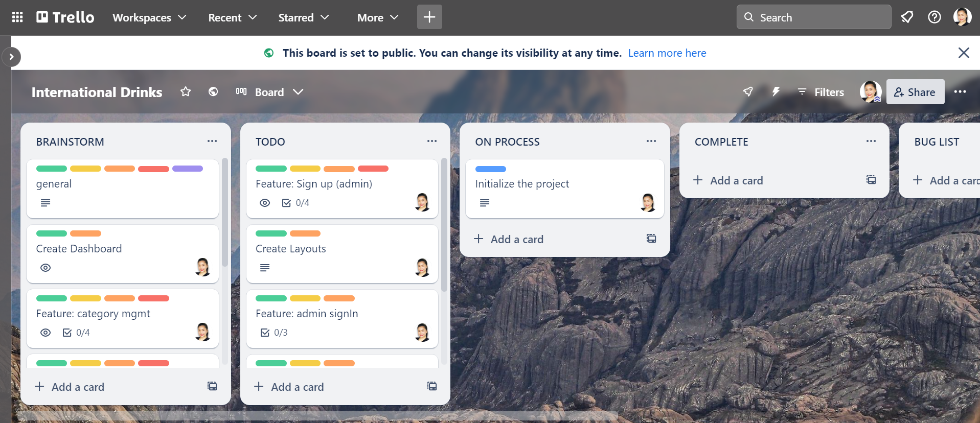Create card from template in ON PROCESS list
Screen dimensions: 980x423
[651, 239]
